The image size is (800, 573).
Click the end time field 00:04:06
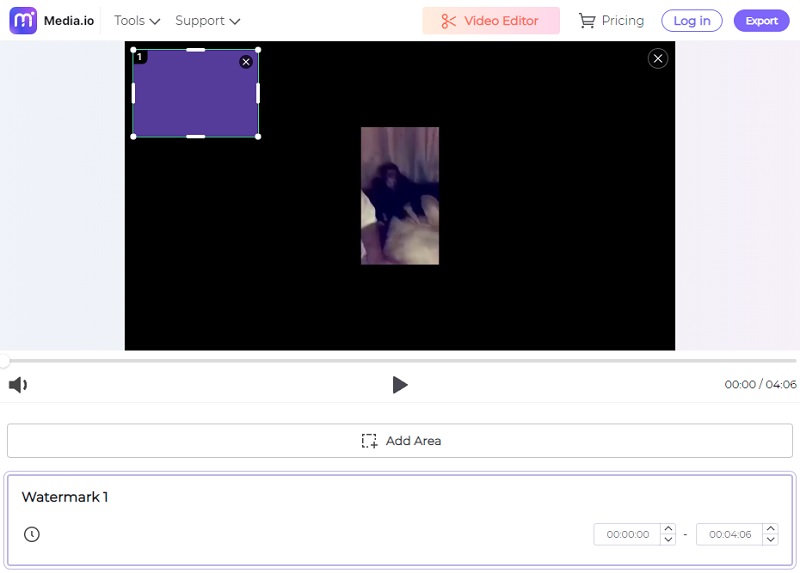730,535
